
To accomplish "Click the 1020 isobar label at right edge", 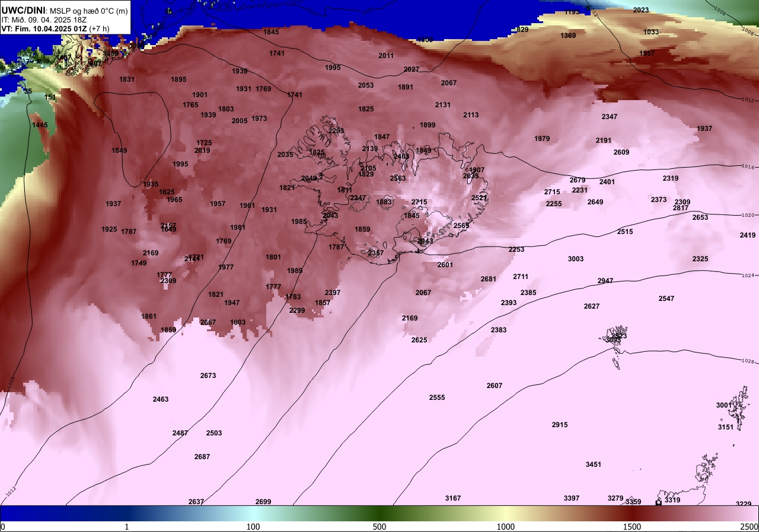I will (x=747, y=216).
